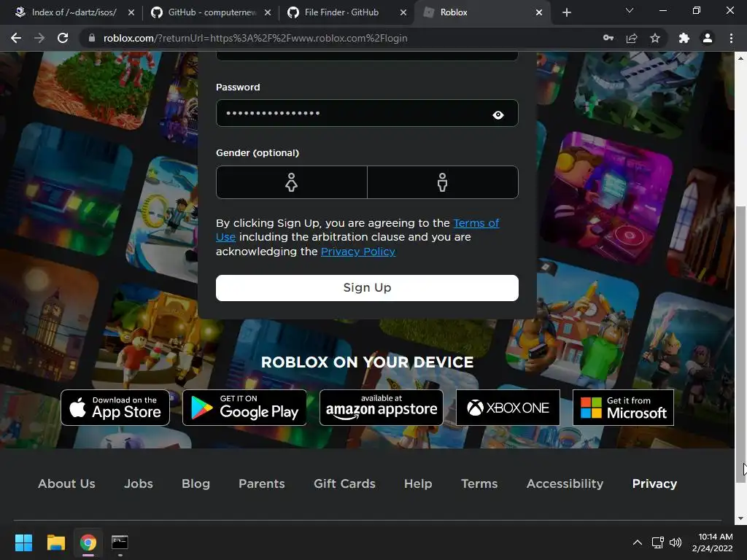The height and width of the screenshot is (560, 747).
Task: Close the GitHub - computernew tab
Action: (268, 12)
